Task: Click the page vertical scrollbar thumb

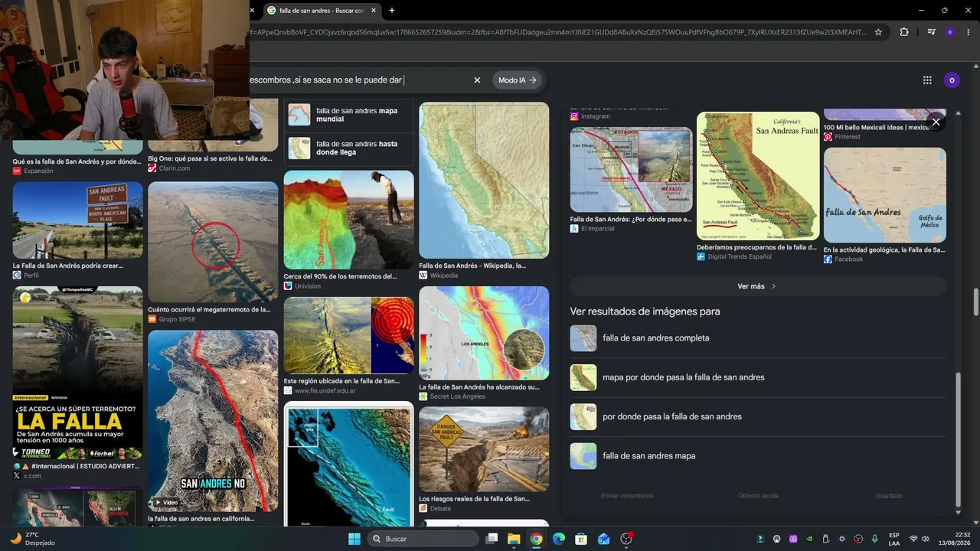Action: point(975,302)
